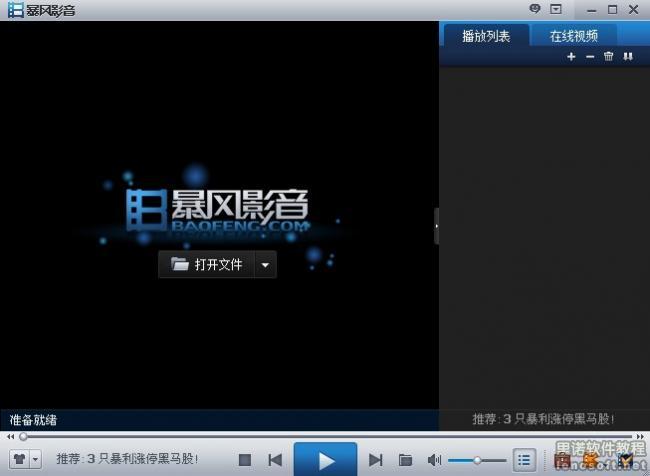Maximize the 暴风影音 window
The width and height of the screenshot is (650, 476).
612,10
